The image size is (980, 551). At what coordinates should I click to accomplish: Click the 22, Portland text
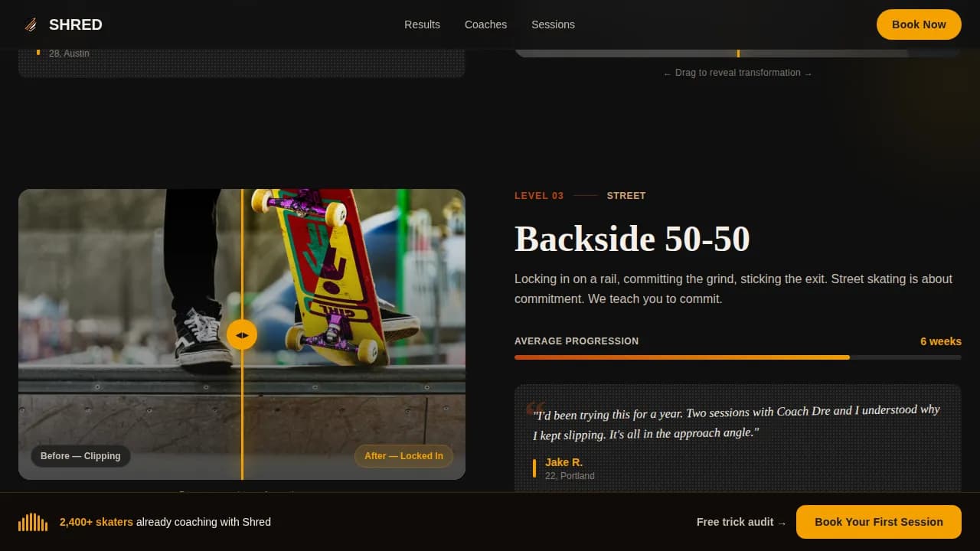[570, 476]
